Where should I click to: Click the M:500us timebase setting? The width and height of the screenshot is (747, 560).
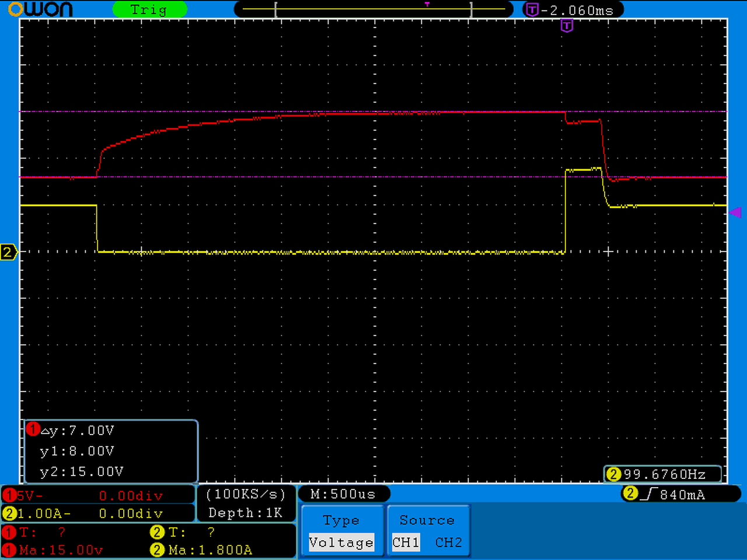pyautogui.click(x=343, y=494)
